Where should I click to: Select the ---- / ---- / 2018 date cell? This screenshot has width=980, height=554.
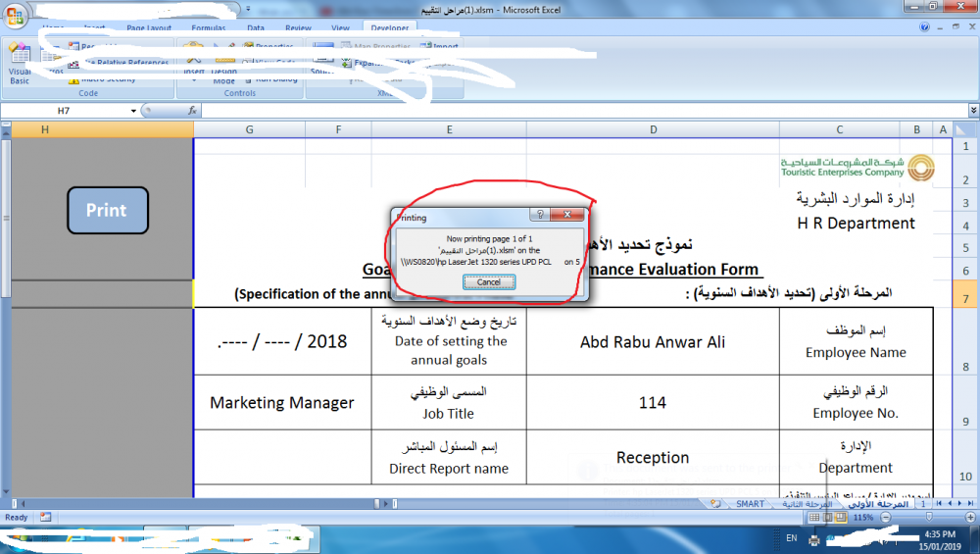282,341
